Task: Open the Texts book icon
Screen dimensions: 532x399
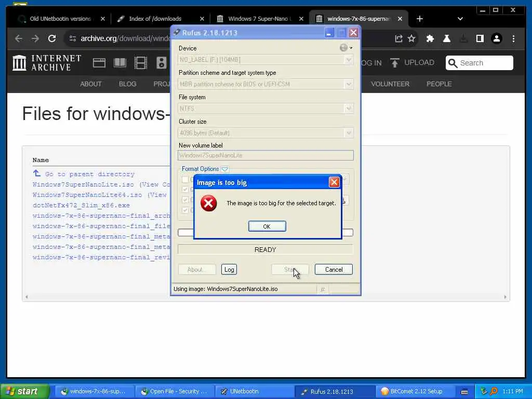Action: pos(120,63)
